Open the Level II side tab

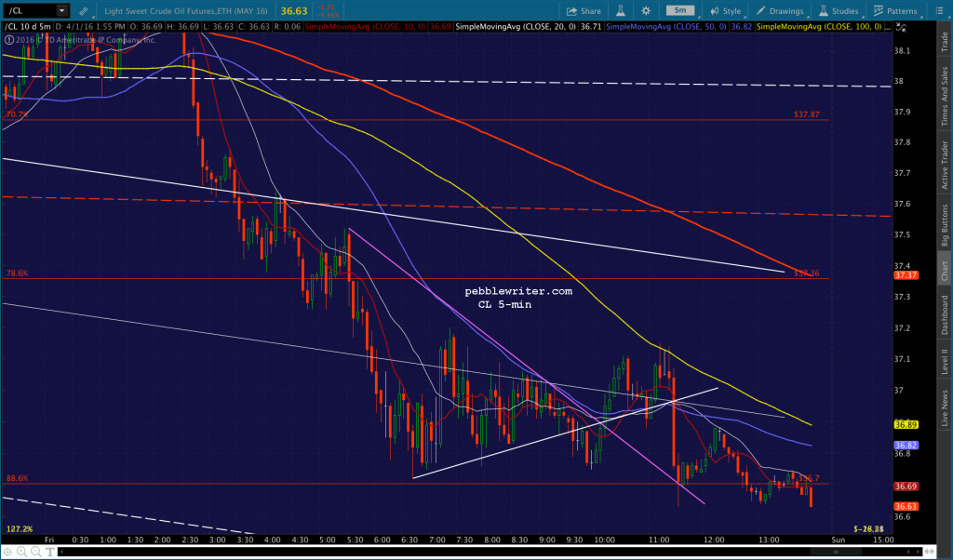coord(945,361)
